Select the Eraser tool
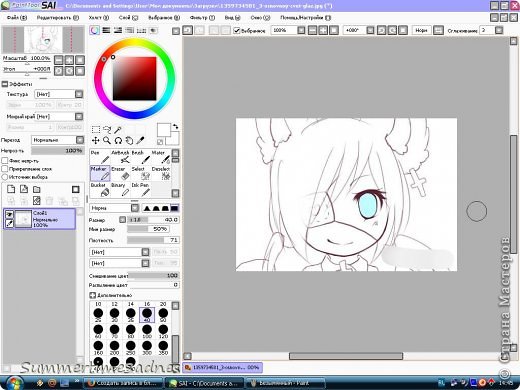 pyautogui.click(x=120, y=173)
